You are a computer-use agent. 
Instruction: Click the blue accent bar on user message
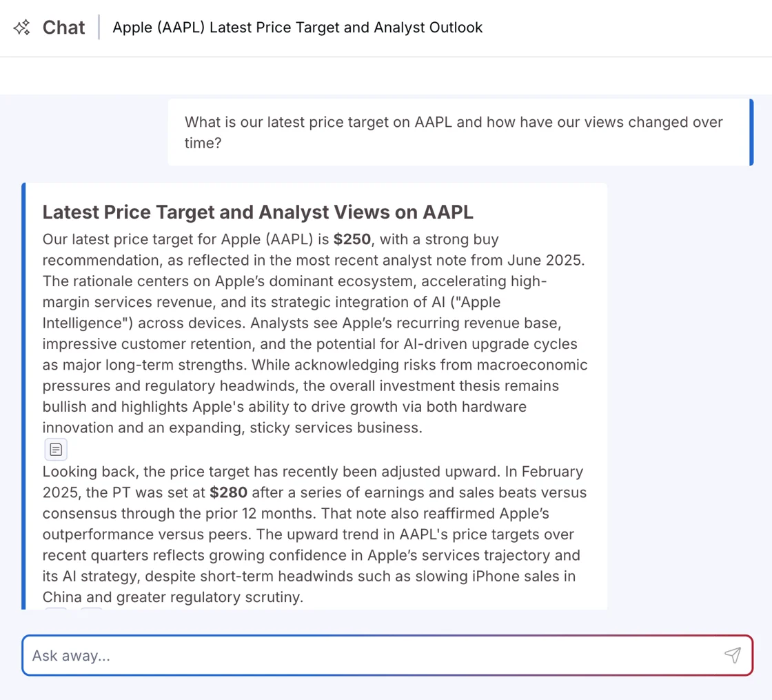click(751, 132)
